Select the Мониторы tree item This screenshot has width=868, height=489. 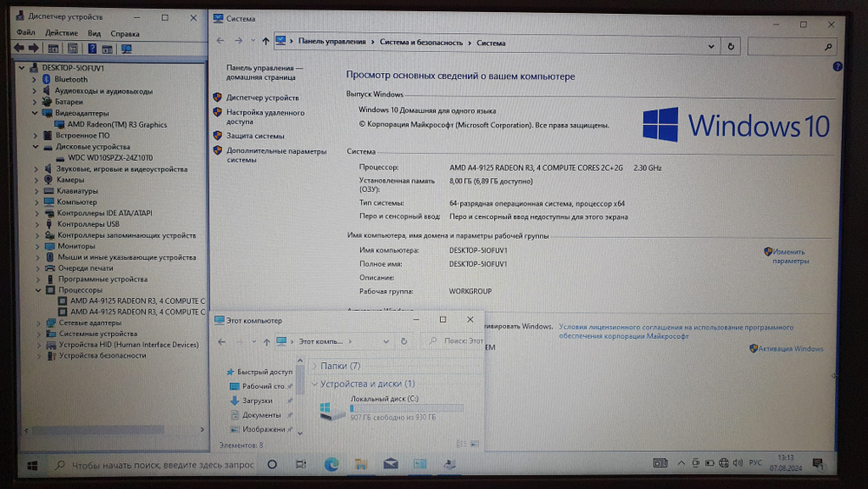click(76, 247)
